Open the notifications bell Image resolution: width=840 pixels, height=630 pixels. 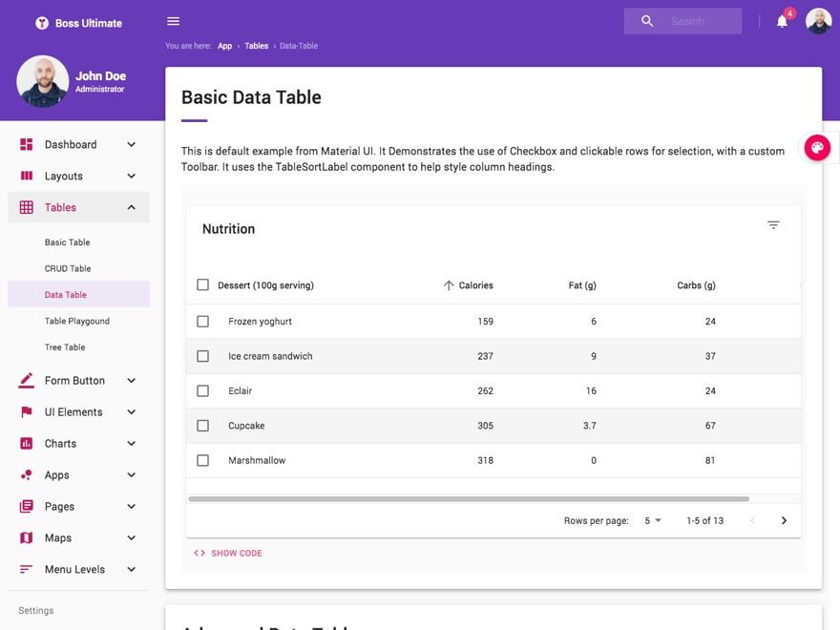tap(782, 21)
